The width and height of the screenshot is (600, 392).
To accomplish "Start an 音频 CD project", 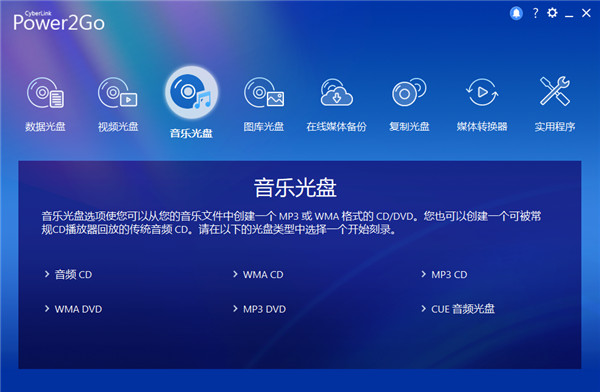I will [x=73, y=274].
